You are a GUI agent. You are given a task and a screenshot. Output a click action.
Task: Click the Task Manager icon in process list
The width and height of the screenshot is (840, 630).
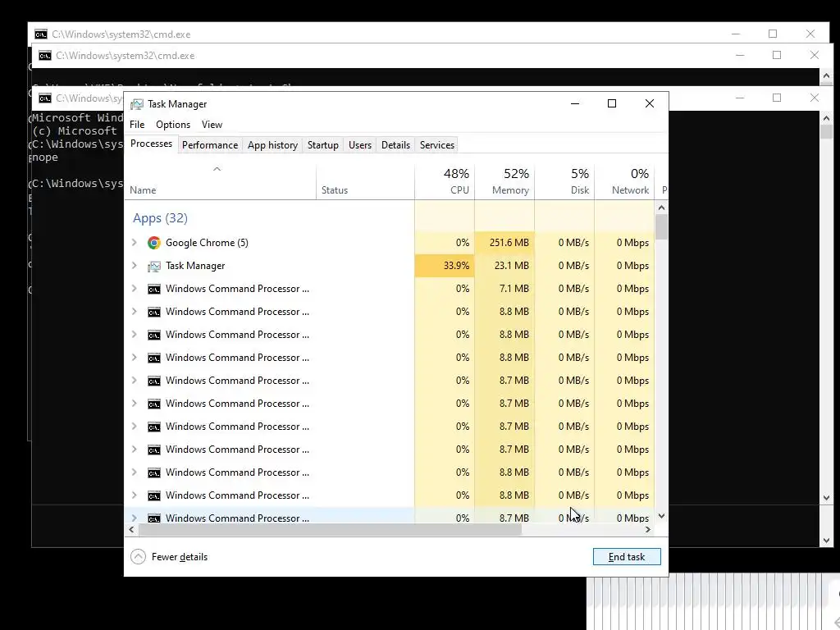(153, 266)
